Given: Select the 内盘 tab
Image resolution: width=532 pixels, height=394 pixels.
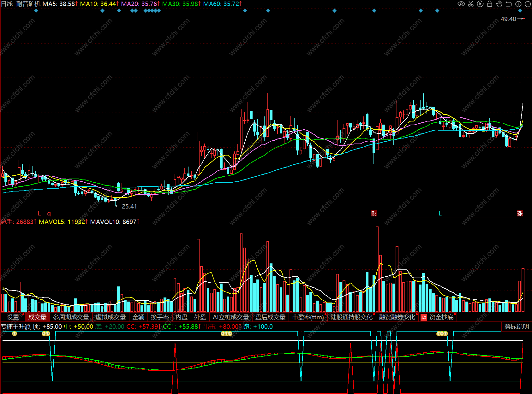Looking at the screenshot, I should pos(182,317).
